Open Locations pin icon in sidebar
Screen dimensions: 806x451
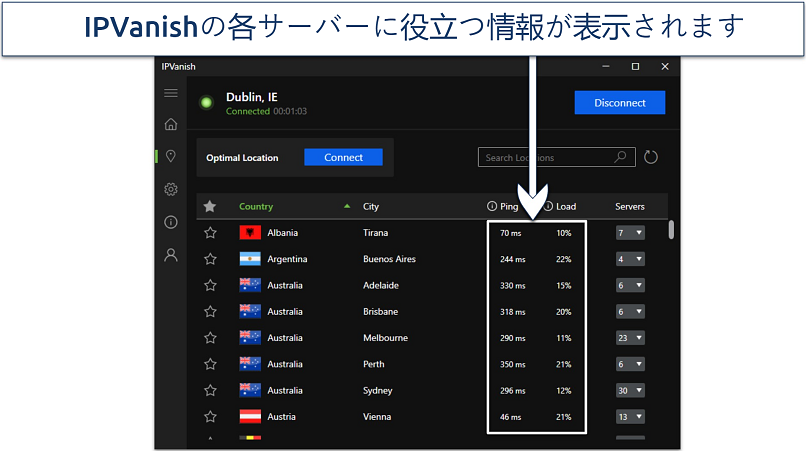coord(171,156)
